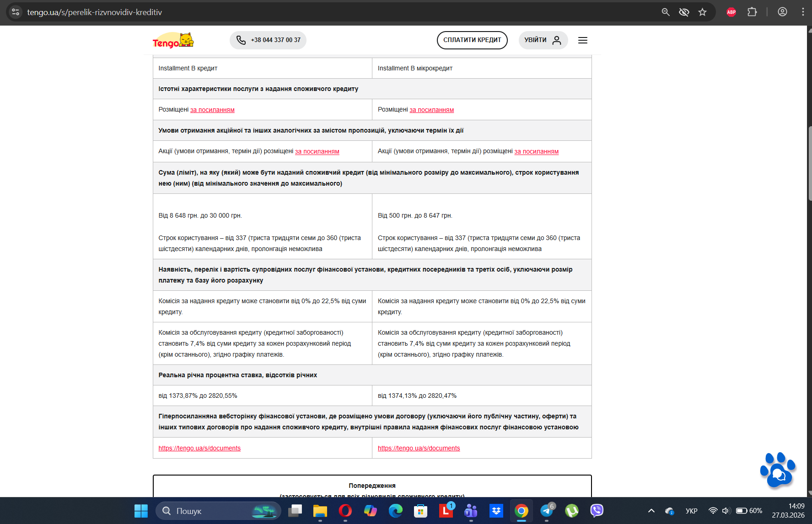The image size is (812, 524).
Task: Click the page vertical scrollbar thumb
Action: 810,163
